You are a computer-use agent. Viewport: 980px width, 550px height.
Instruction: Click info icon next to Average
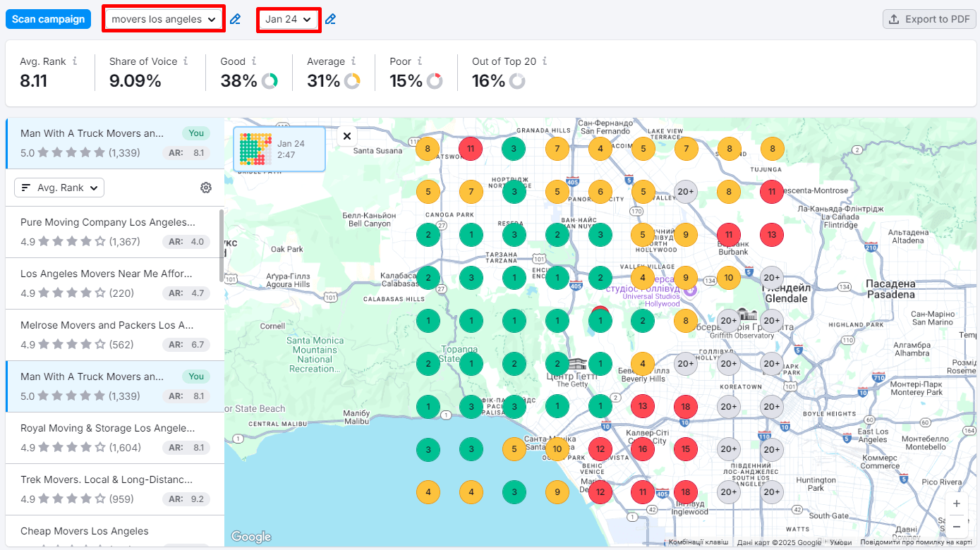[353, 61]
